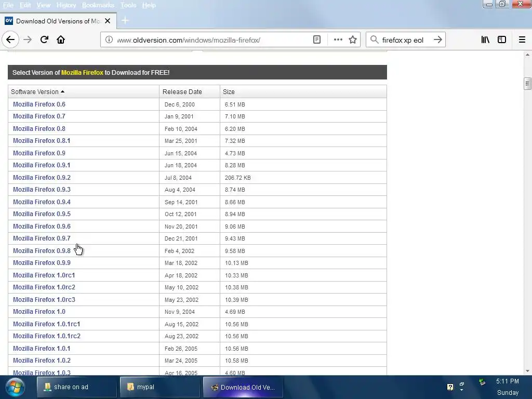Open the Bookmarks menu

tap(98, 5)
